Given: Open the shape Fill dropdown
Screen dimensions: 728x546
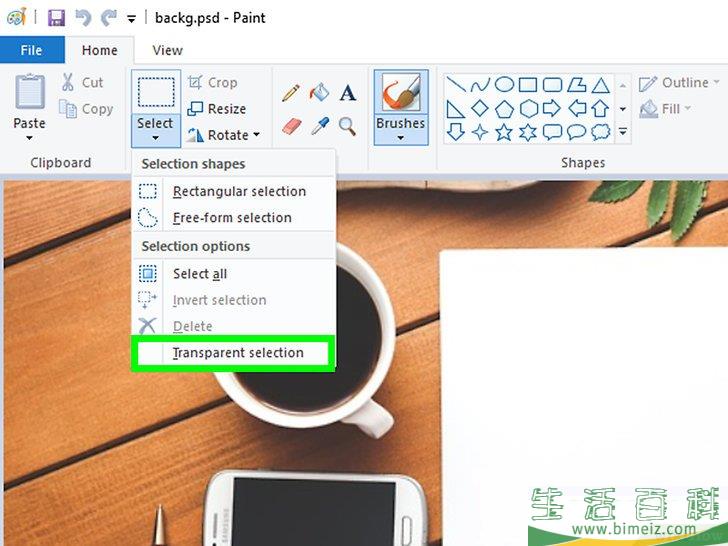Looking at the screenshot, I should (665, 109).
